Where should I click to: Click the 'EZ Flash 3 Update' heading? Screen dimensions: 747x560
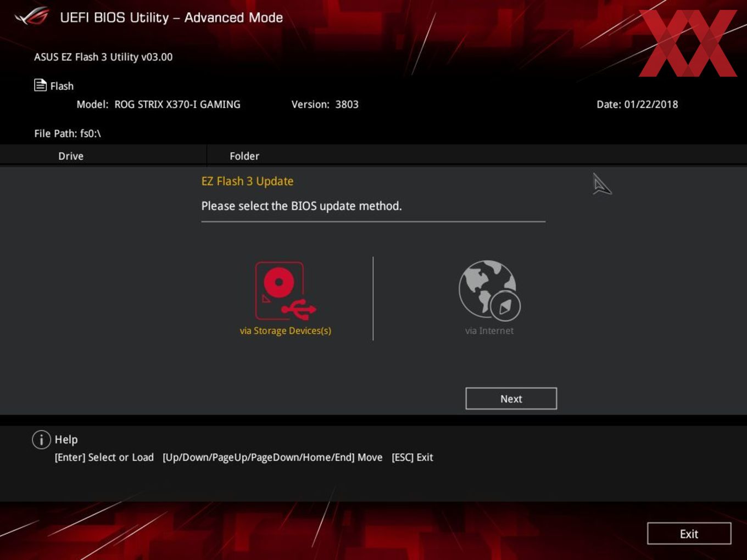247,181
